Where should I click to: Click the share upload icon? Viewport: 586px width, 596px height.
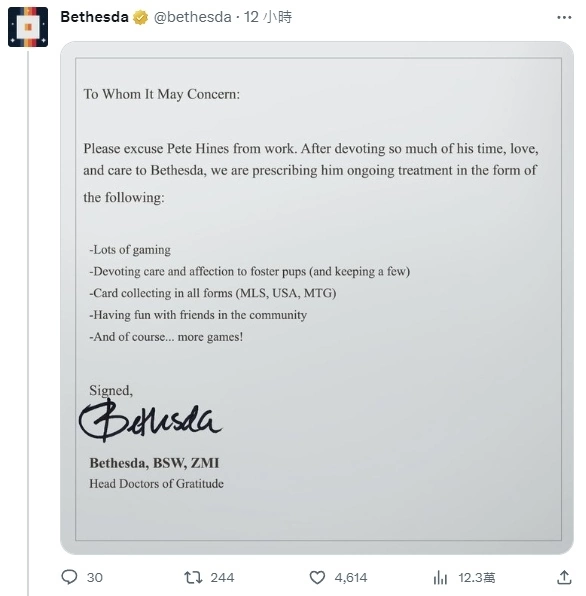(564, 577)
